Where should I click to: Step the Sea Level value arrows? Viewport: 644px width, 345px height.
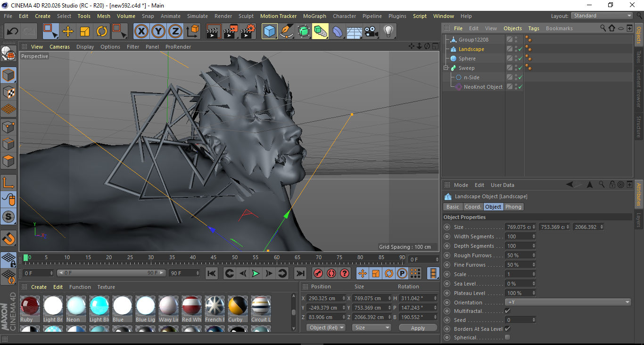(x=534, y=284)
